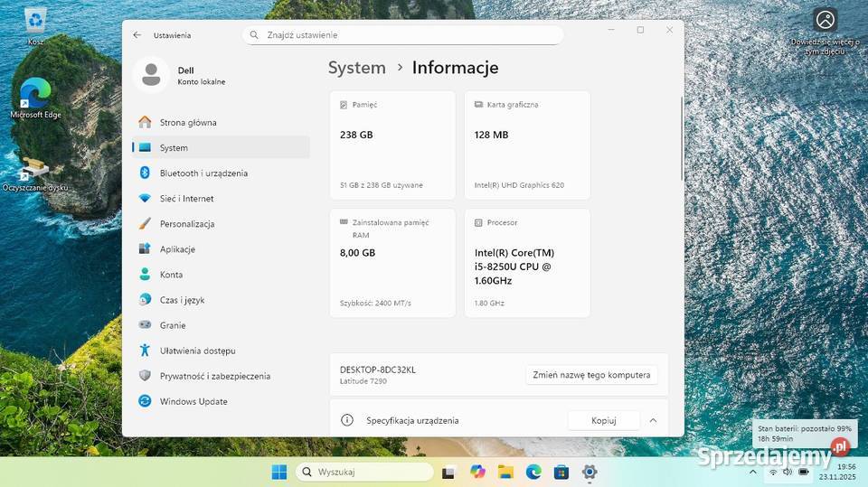The height and width of the screenshot is (487, 868).
Task: Open Windows Update settings page
Action: pyautogui.click(x=221, y=401)
